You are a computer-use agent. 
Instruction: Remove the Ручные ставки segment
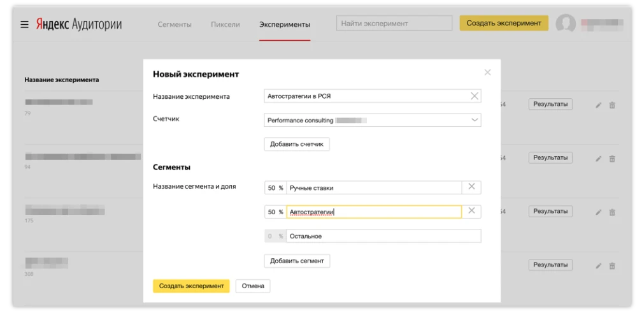pos(471,187)
